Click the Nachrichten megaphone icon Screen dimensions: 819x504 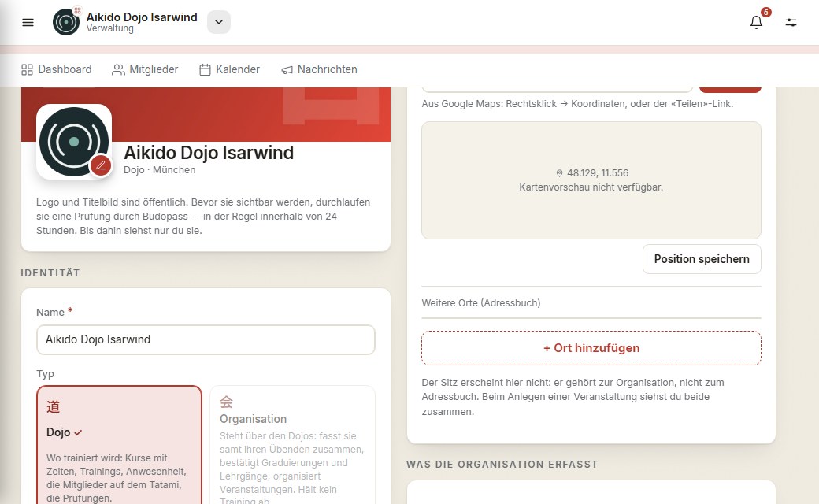[287, 69]
